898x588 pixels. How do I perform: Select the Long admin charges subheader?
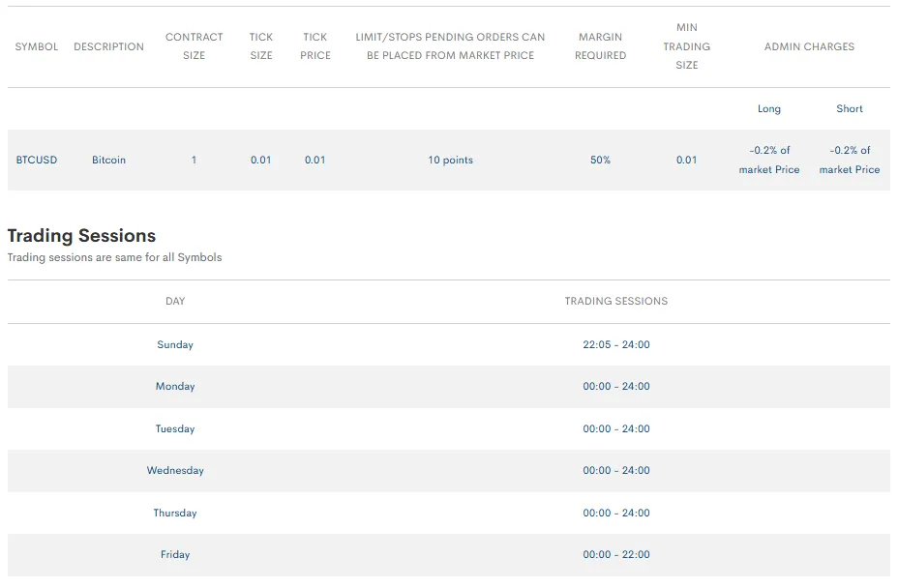[x=768, y=109]
